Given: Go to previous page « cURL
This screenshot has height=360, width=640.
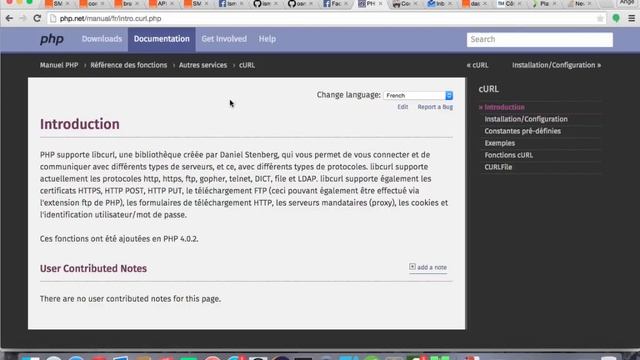Looking at the screenshot, I should 477,65.
